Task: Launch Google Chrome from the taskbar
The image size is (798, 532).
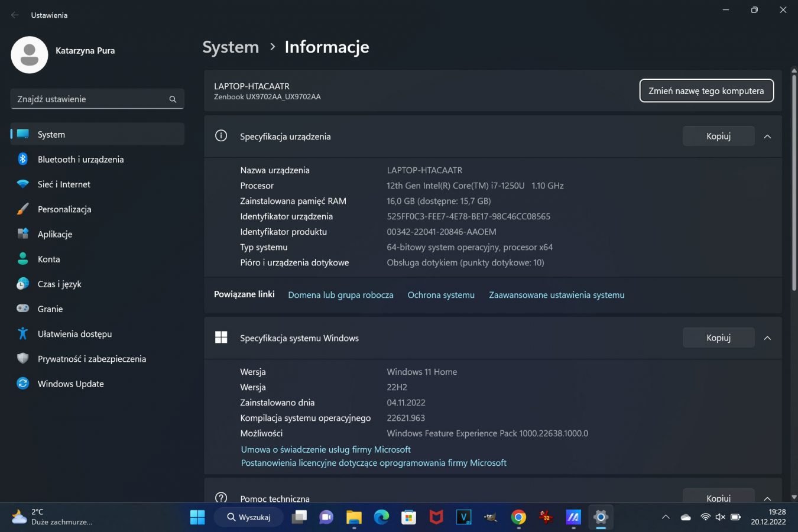Action: 518,517
